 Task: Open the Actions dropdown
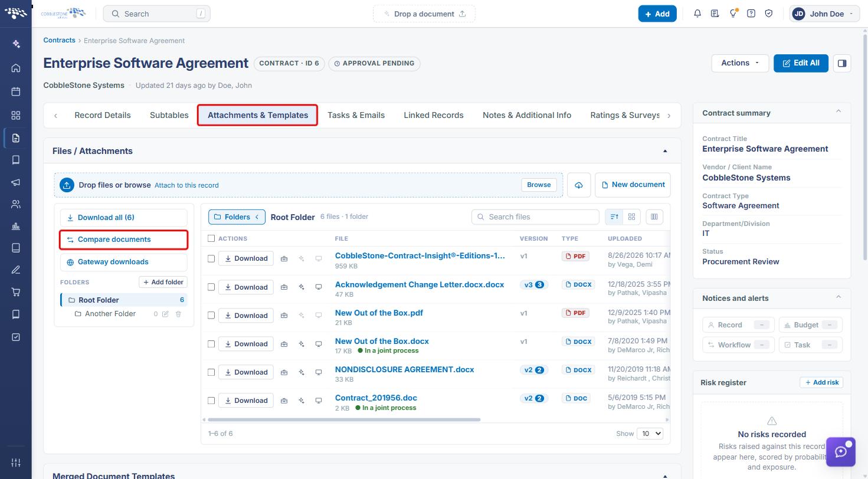(740, 63)
